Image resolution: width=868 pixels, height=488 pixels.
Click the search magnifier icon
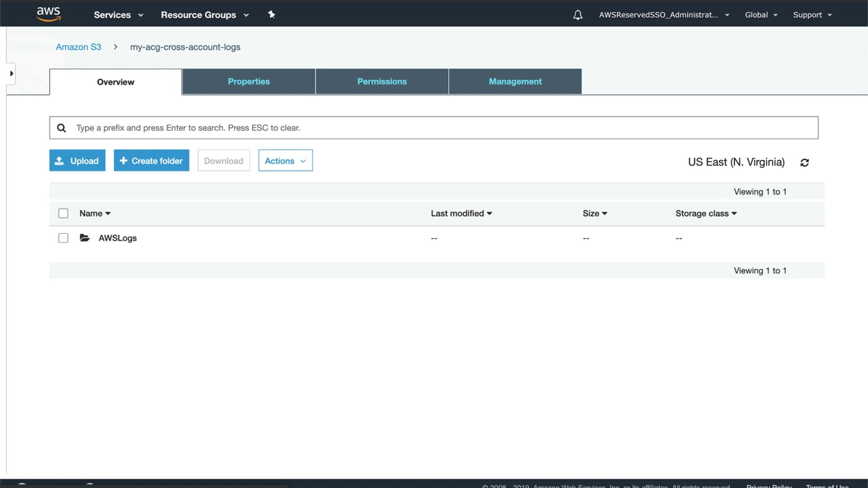(61, 127)
